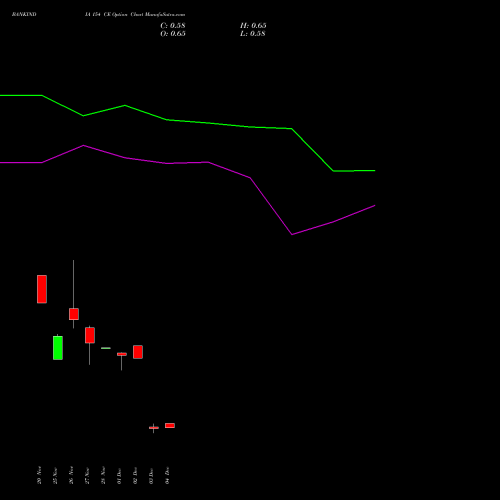Click the 01 Dec date label
Viewport: 500px width, 500px height.
119,475
